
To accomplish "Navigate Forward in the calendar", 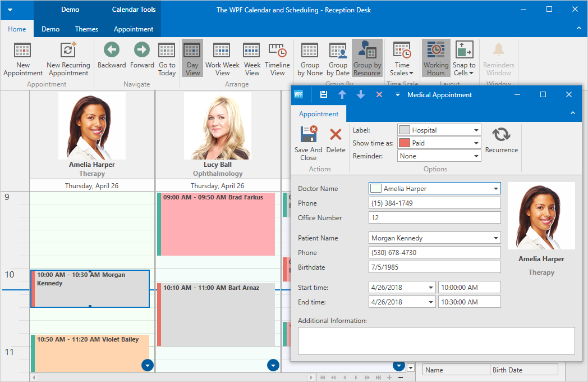I will point(142,51).
